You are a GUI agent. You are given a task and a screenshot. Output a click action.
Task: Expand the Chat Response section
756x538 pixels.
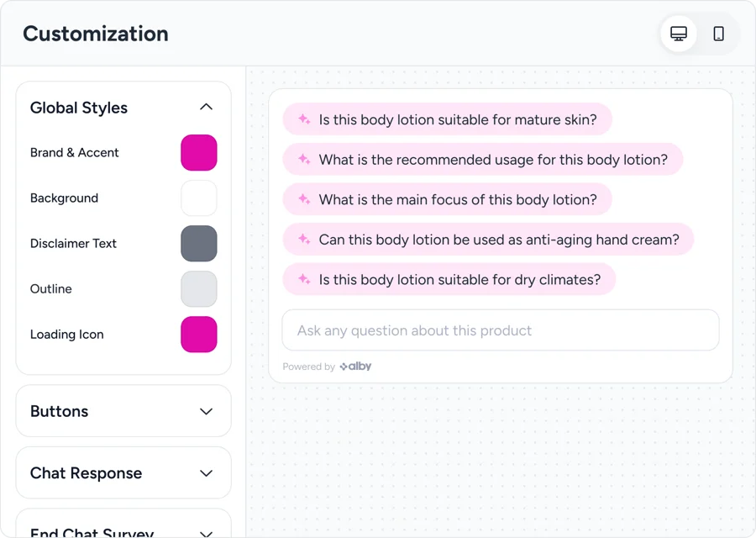click(206, 473)
